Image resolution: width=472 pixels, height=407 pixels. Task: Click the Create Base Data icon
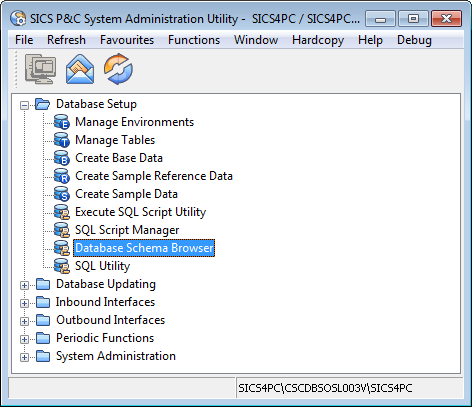[x=62, y=158]
